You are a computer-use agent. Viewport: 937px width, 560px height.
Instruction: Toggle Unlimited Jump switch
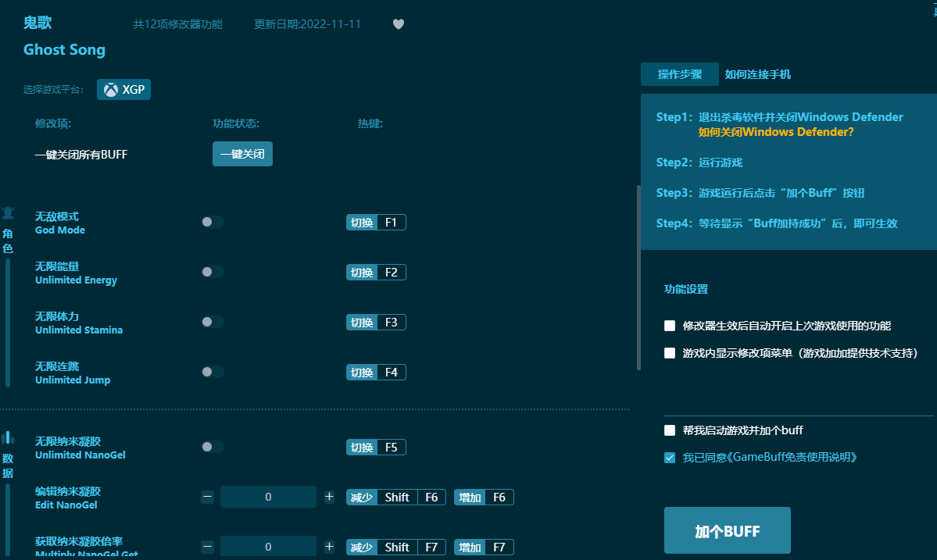212,372
